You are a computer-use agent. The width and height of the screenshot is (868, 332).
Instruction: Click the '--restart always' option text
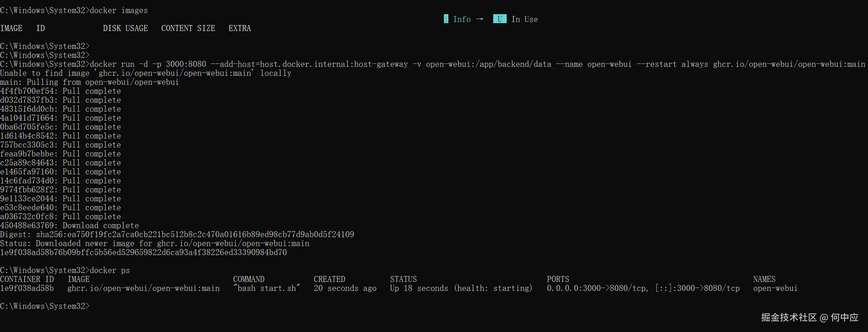point(673,64)
